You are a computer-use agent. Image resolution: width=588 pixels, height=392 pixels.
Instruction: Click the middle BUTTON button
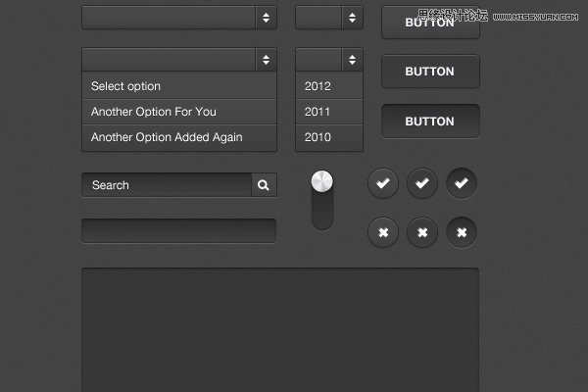point(430,72)
